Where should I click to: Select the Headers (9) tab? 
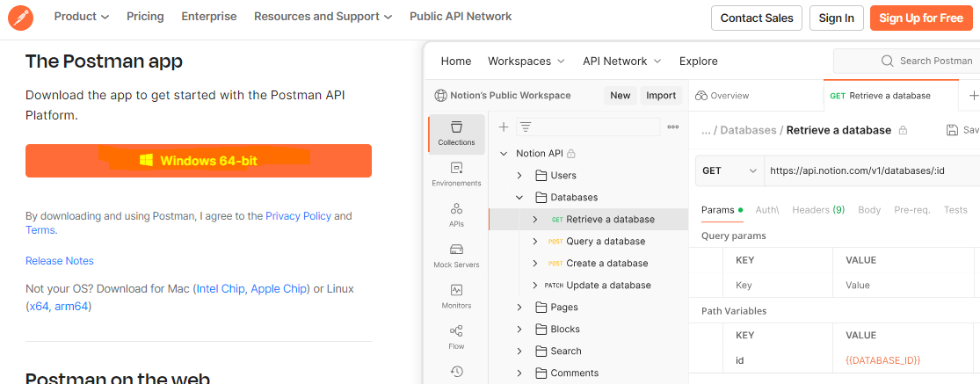coord(819,210)
